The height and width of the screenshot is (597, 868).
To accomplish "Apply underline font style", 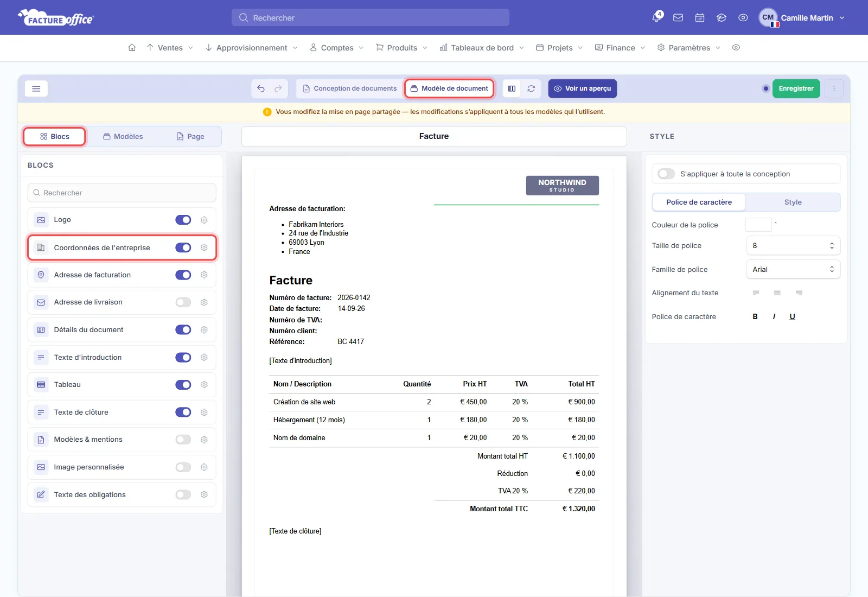I will click(793, 316).
